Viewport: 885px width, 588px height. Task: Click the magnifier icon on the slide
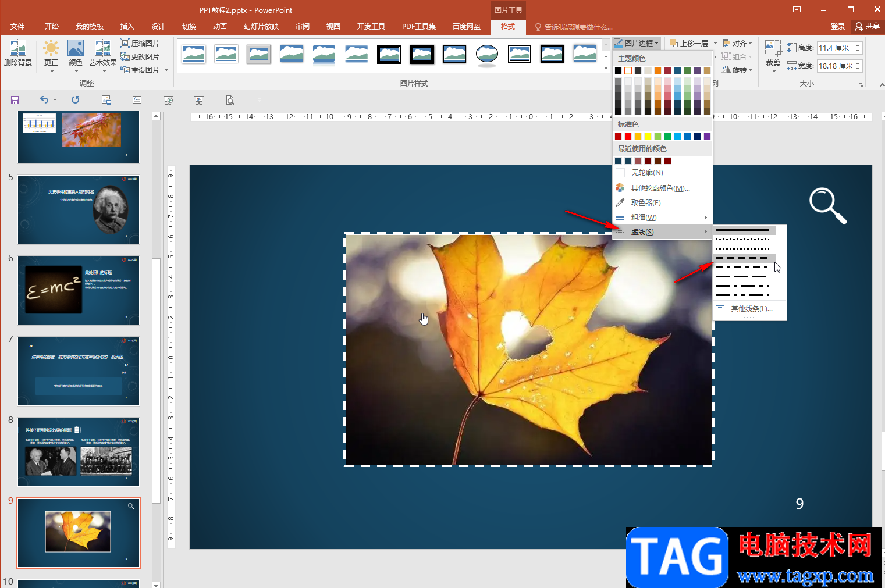coord(827,205)
